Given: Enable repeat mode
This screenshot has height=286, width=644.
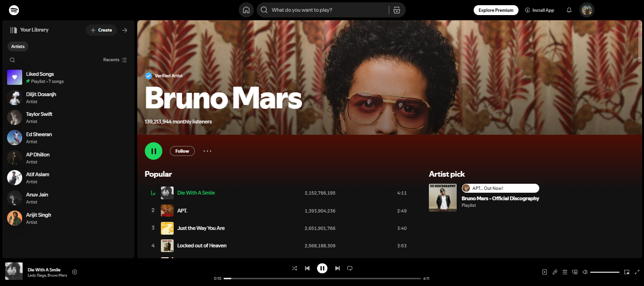Looking at the screenshot, I should (x=350, y=268).
